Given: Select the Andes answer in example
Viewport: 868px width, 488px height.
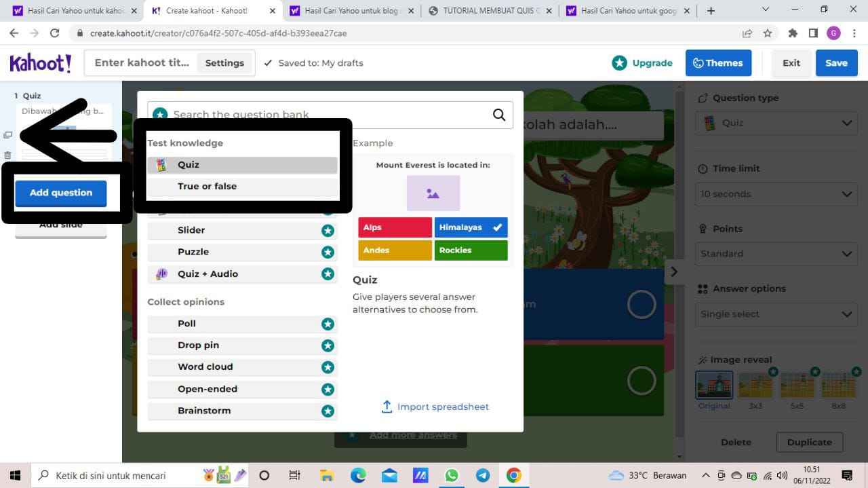Looking at the screenshot, I should [x=395, y=250].
